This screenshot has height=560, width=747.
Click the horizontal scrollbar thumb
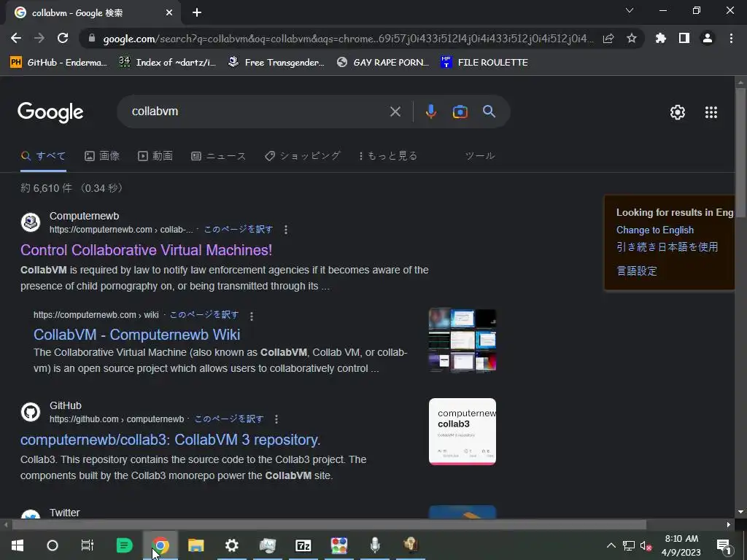[x=329, y=525]
